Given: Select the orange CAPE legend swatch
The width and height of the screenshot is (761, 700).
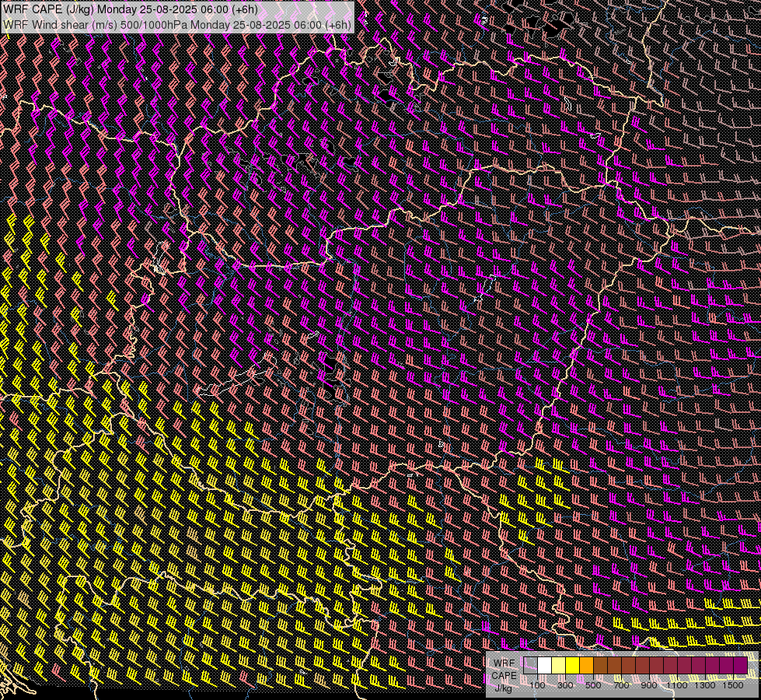Looking at the screenshot, I should pos(587,666).
